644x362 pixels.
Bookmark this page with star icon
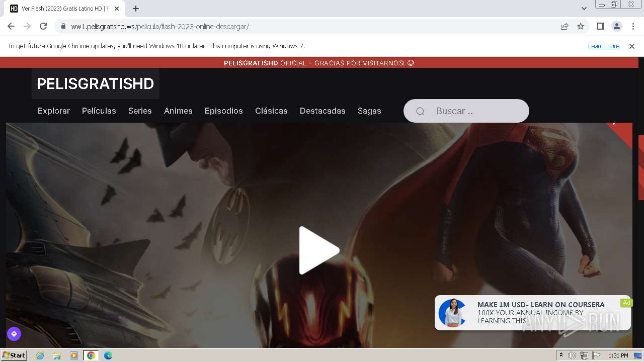click(581, 26)
